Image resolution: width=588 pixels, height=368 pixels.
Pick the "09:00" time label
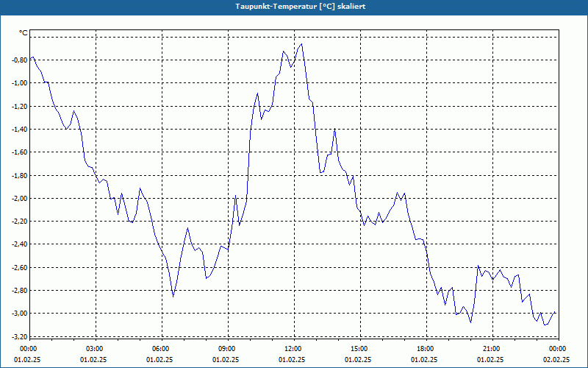(x=226, y=349)
